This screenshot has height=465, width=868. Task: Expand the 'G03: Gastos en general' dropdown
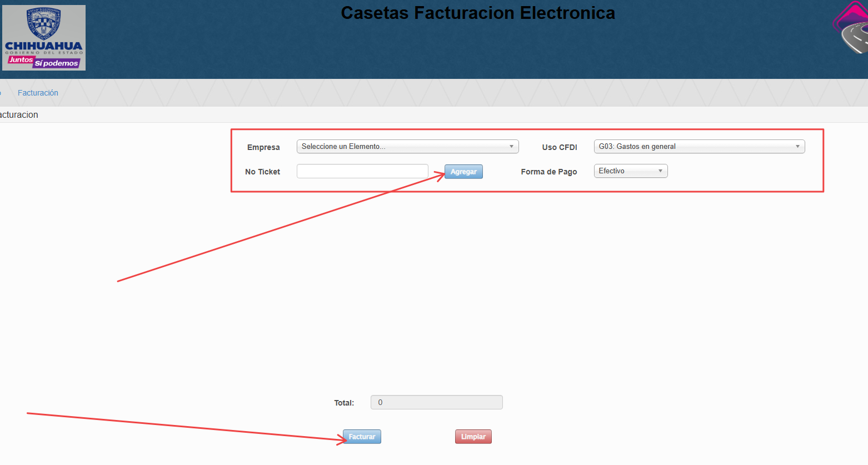(699, 147)
